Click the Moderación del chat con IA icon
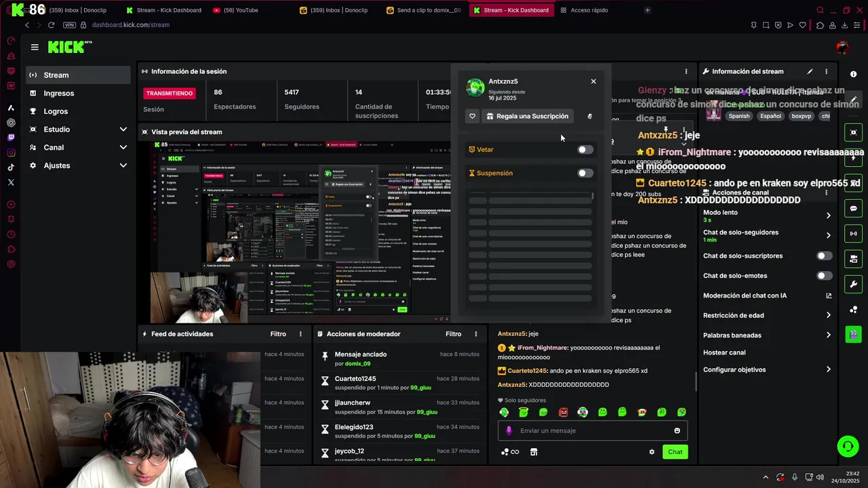Image resolution: width=868 pixels, height=488 pixels. (x=829, y=296)
